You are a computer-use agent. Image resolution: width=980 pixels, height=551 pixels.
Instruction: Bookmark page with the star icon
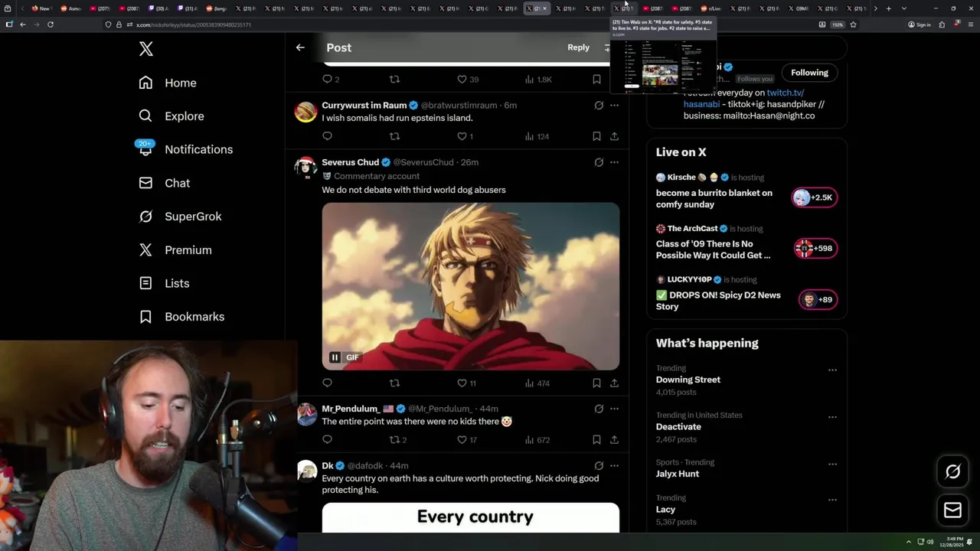coord(853,24)
